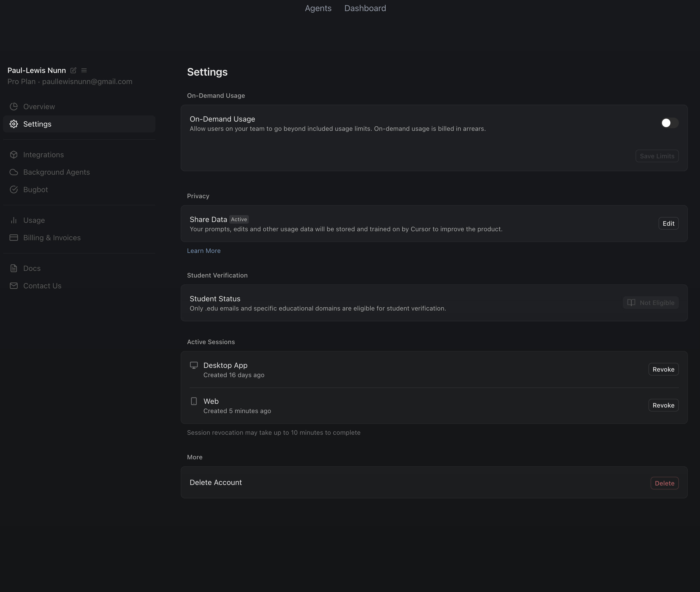
Task: Click the Contact Us envelope icon
Action: tap(14, 286)
